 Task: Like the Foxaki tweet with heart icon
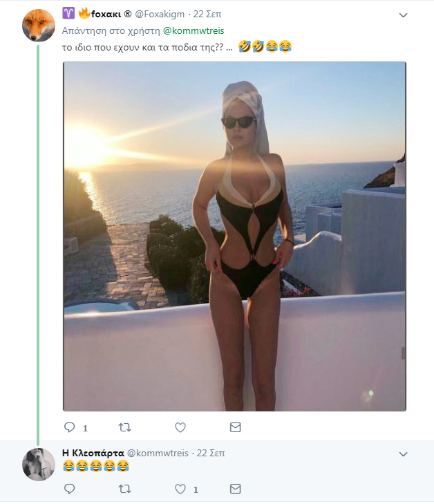(x=180, y=427)
